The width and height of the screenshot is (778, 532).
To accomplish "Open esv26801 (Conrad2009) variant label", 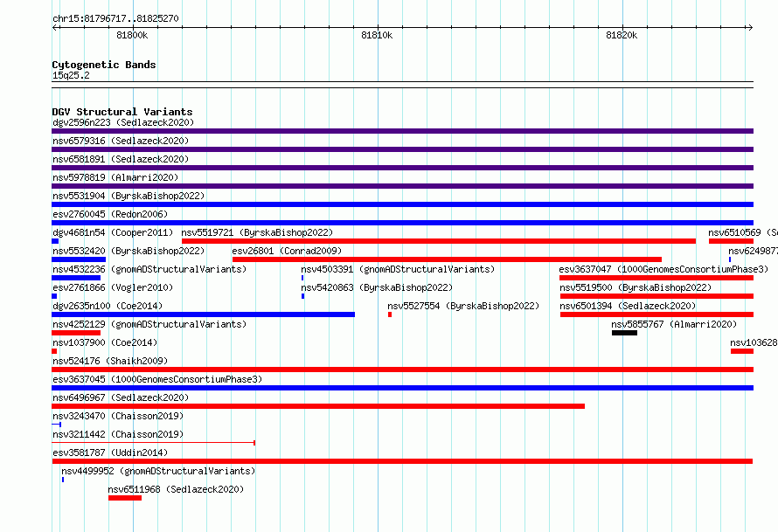I will pyautogui.click(x=287, y=251).
